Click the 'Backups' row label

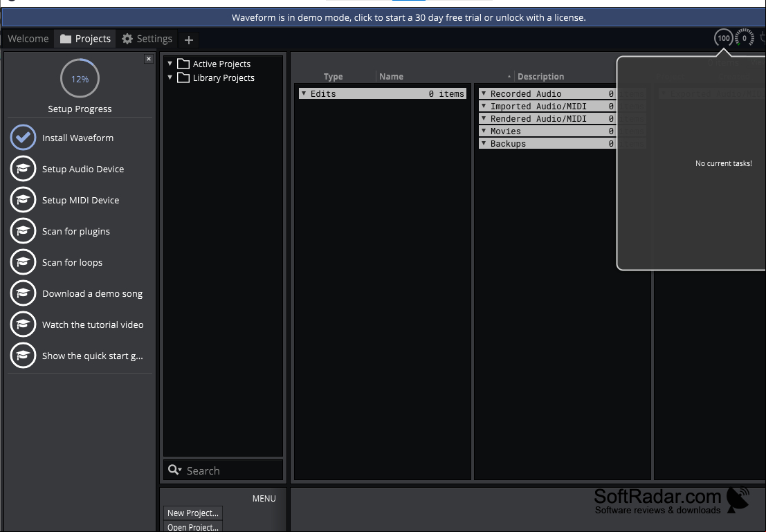[508, 144]
